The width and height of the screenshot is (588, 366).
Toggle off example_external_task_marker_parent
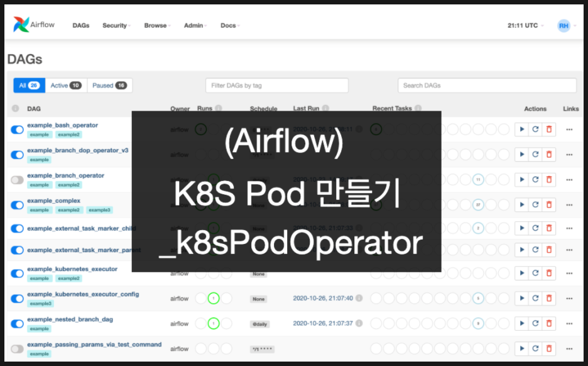[17, 250]
